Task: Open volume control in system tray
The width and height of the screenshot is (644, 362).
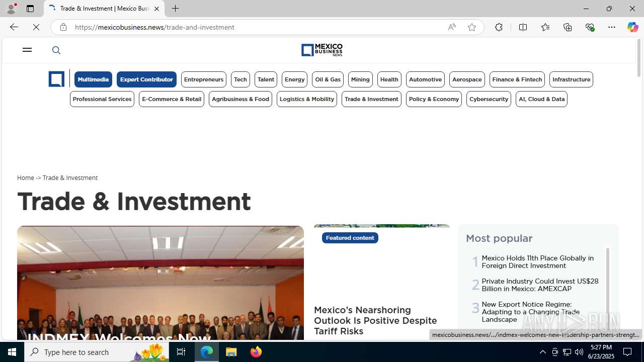Action: pos(579,352)
